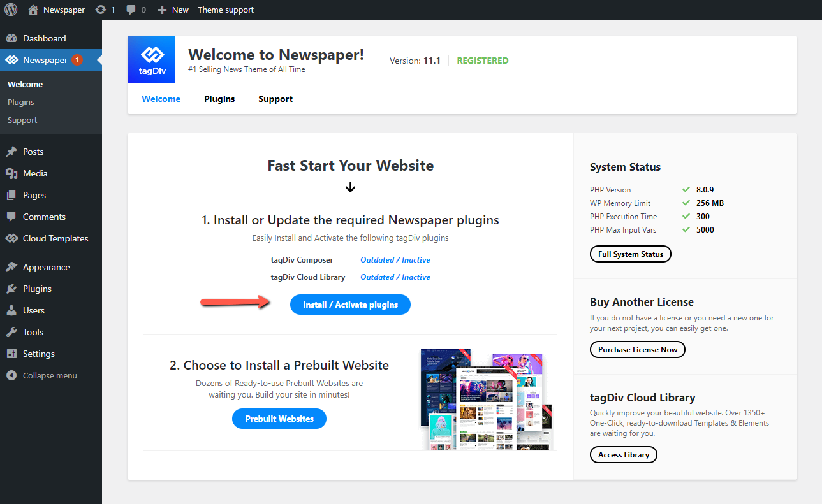This screenshot has height=504, width=822.
Task: Click the Tools wrench icon
Action: (x=11, y=332)
